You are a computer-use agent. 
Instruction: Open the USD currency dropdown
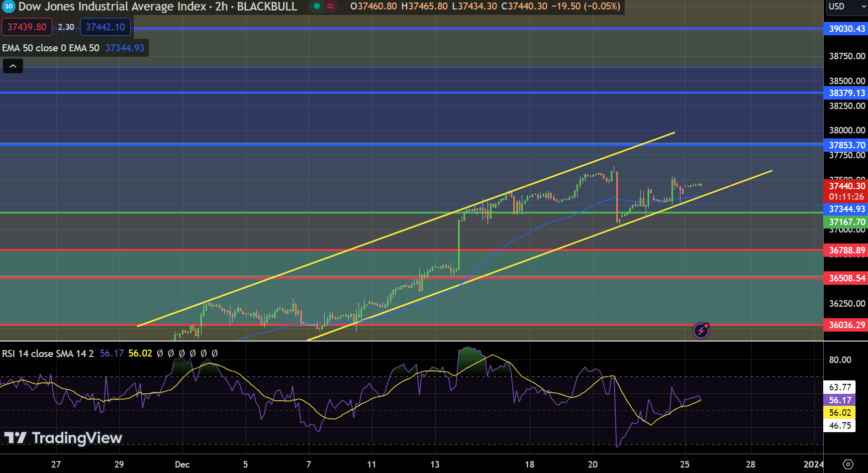[x=846, y=6]
